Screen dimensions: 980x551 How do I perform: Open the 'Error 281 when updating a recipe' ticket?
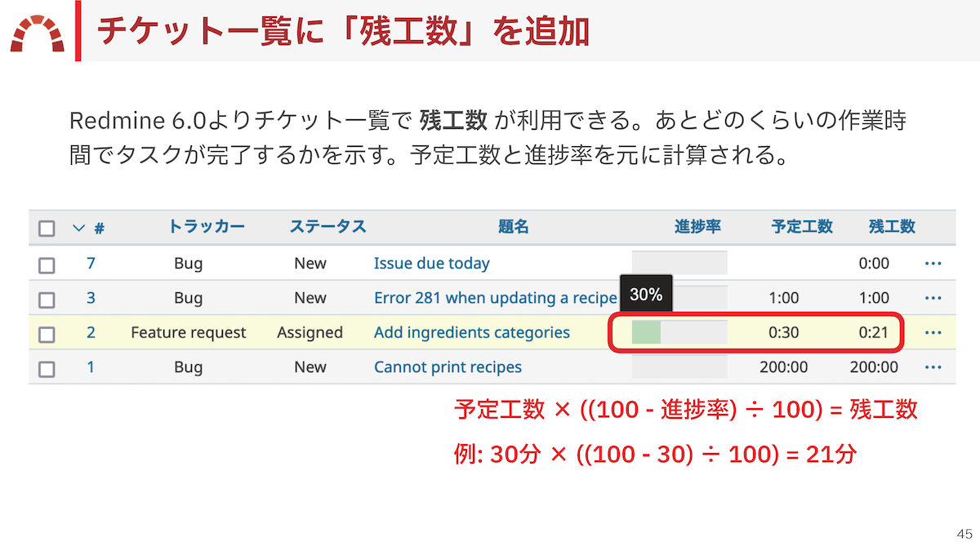(493, 297)
